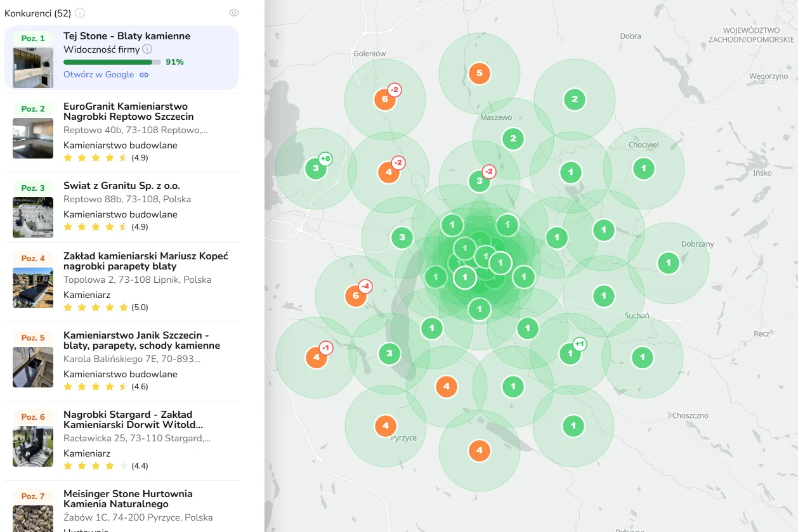Select green 1 marker under Chociwel label
The height and width of the screenshot is (532, 798).
tap(643, 168)
